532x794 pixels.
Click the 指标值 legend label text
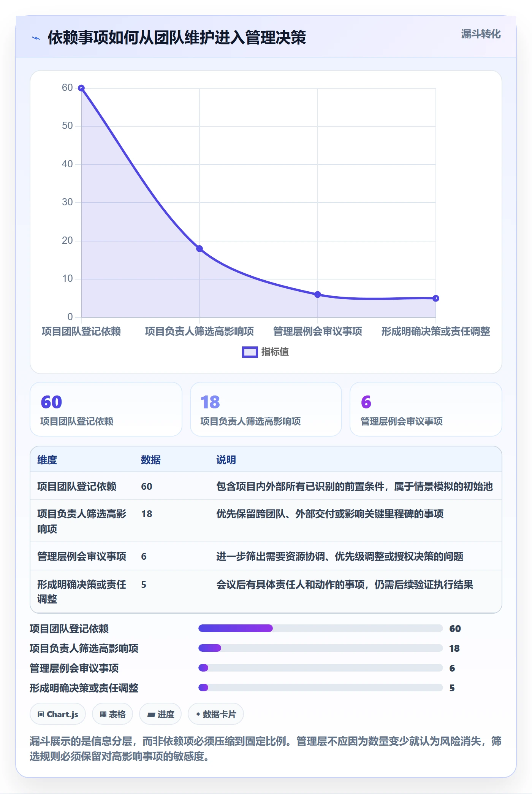click(x=275, y=352)
